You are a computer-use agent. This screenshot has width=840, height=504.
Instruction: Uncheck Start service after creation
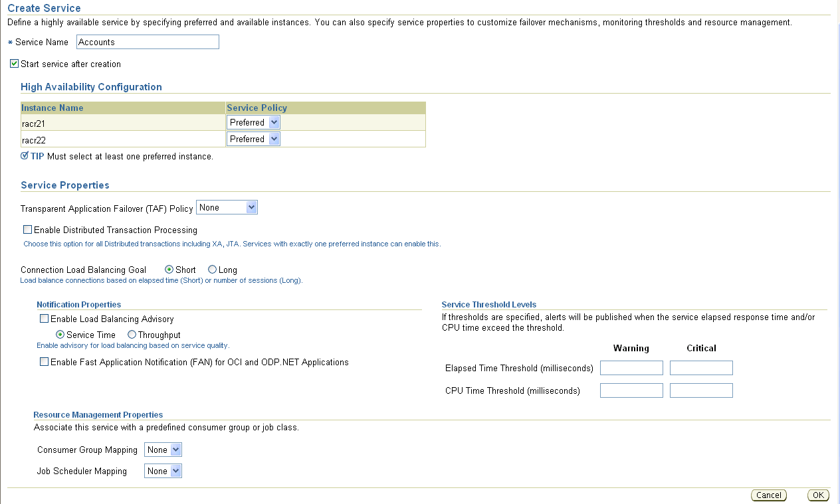pos(14,63)
